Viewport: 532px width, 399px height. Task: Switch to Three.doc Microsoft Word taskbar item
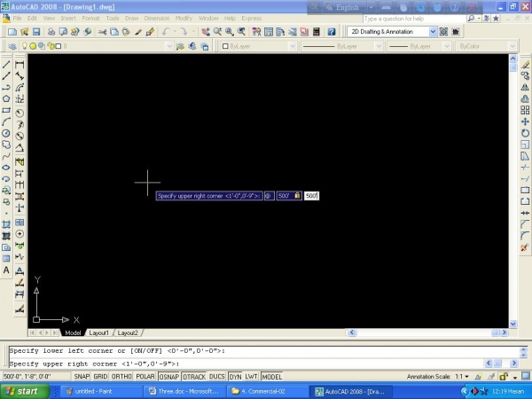[184, 391]
